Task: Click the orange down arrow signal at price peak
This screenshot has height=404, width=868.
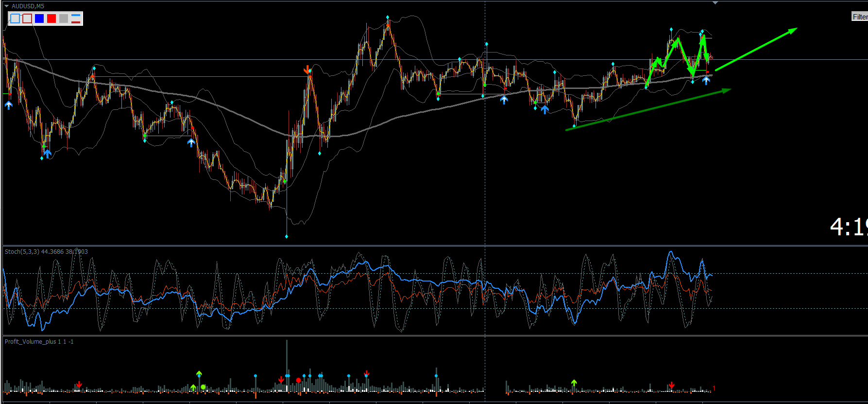Action: point(307,70)
